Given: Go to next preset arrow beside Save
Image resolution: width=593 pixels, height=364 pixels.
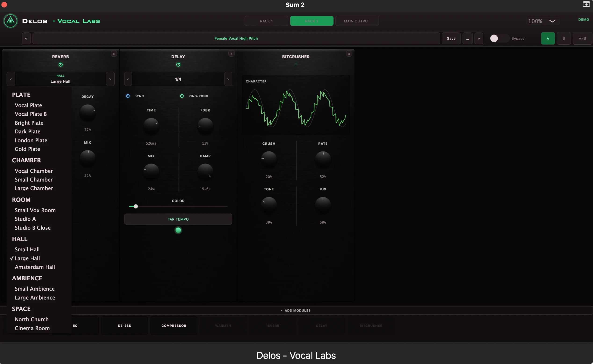Looking at the screenshot, I should coord(479,39).
